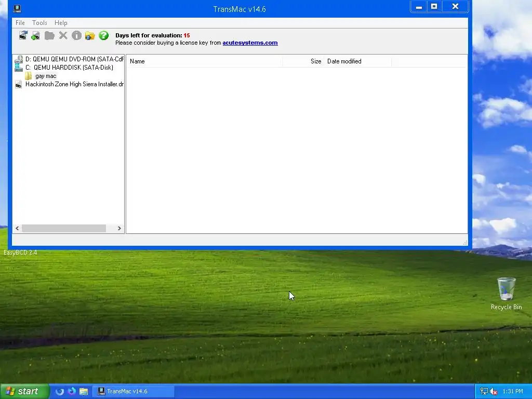Viewport: 532px width, 399px height.
Task: Maximize the TransMac window
Action: coord(434,7)
